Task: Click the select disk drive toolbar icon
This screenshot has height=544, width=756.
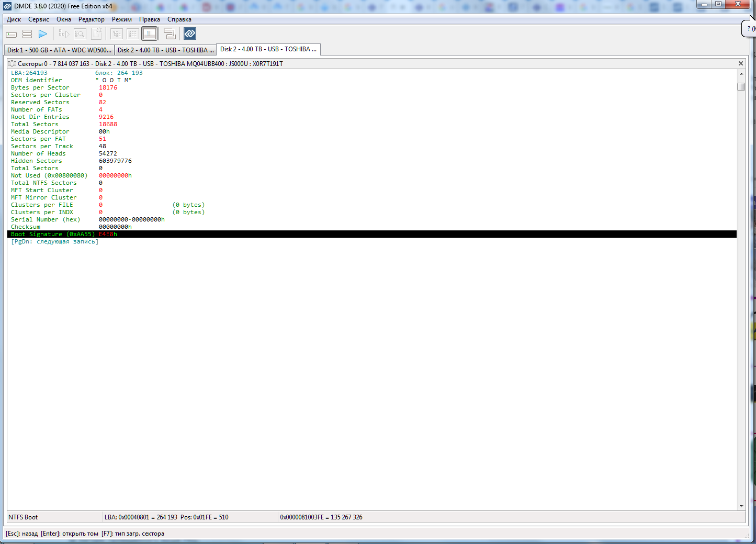Action: click(12, 34)
